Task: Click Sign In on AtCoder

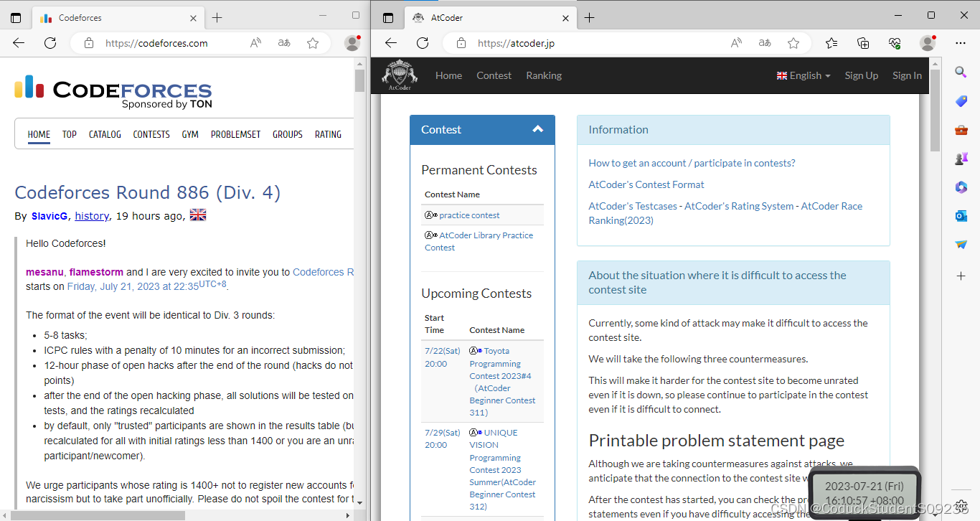Action: pyautogui.click(x=907, y=75)
